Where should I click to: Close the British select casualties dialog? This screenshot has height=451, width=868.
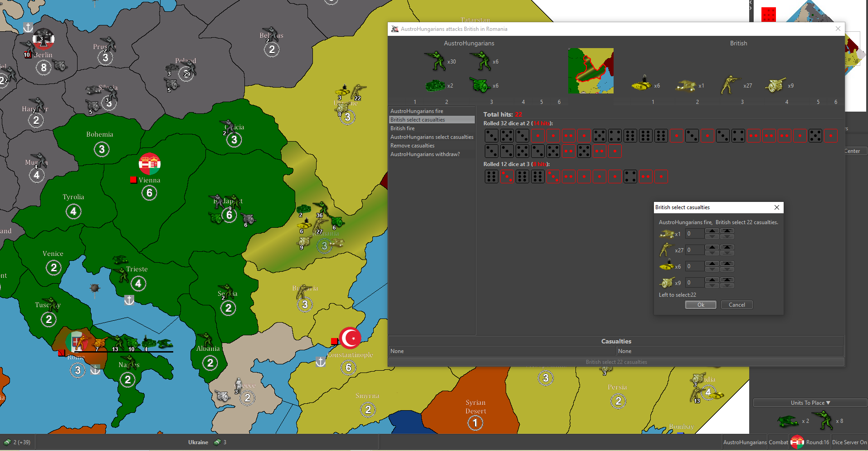[x=776, y=207]
